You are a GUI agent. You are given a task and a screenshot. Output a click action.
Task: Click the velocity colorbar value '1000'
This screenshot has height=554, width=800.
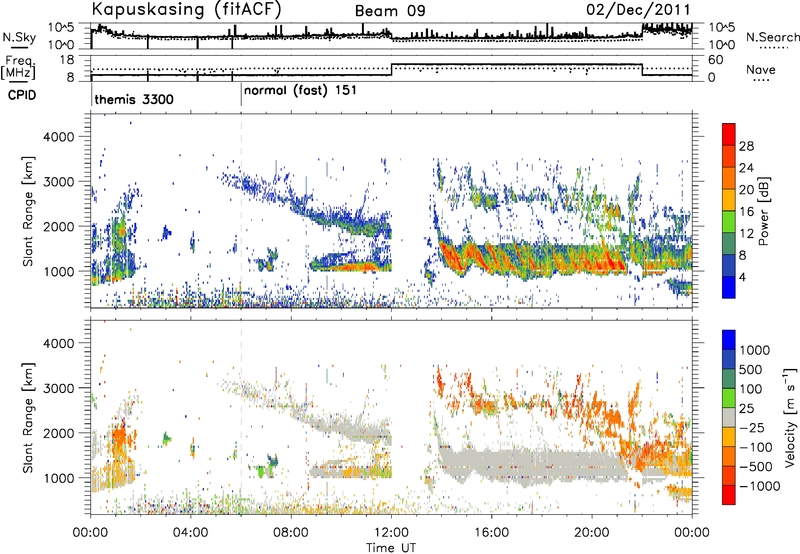755,350
